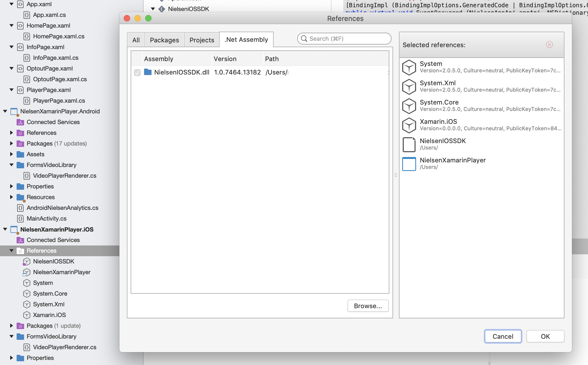
Task: Select VideoPlayerRenderer.cs under Android FormsVideoLibrary
Action: pyautogui.click(x=65, y=176)
